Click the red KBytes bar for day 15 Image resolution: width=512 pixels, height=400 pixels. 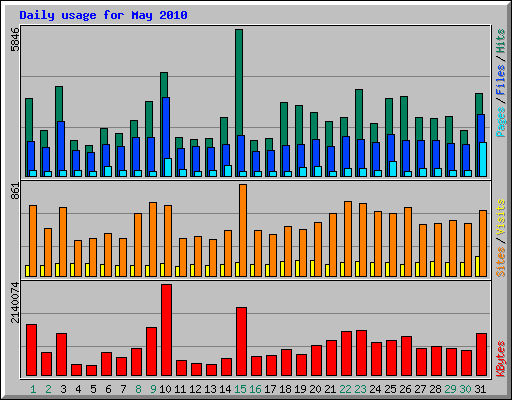[x=241, y=342]
